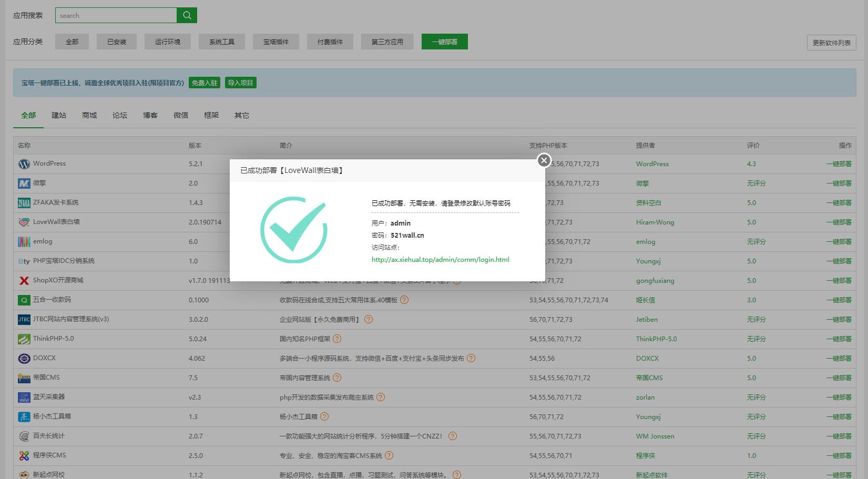Image resolution: width=868 pixels, height=479 pixels.
Task: Click the 五合一收款码 3.0 rating
Action: (x=751, y=300)
